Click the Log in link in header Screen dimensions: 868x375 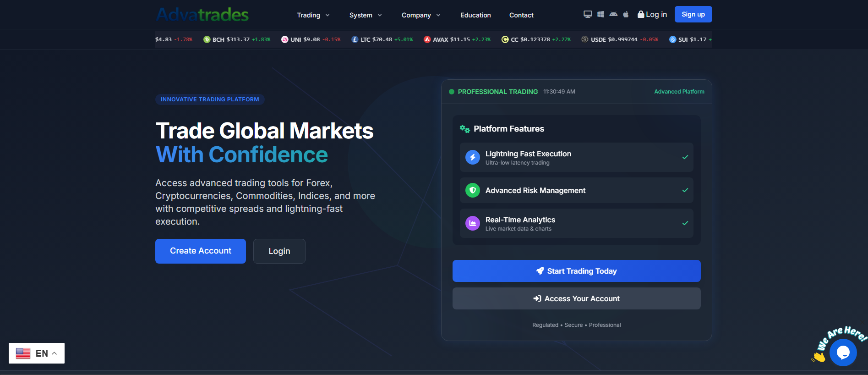(652, 14)
